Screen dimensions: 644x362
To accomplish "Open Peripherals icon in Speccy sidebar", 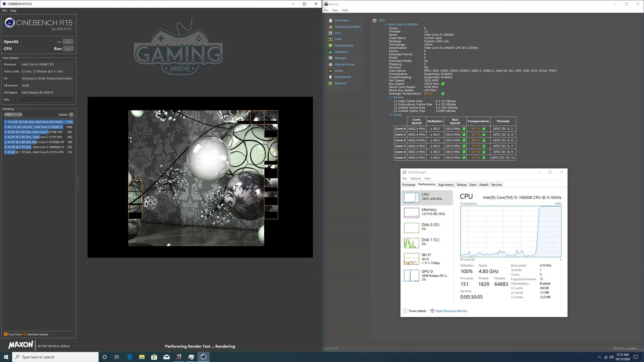I will (x=330, y=77).
